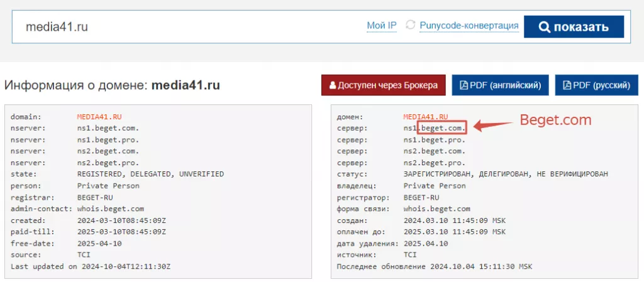This screenshot has width=644, height=282.
Task: Click created value 2024-03-10T08:45:09Z
Action: pyautogui.click(x=121, y=220)
